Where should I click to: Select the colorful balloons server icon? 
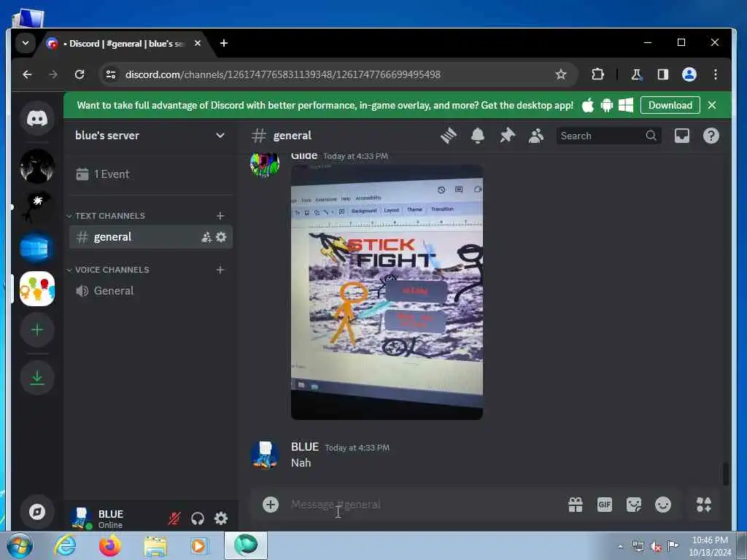[37, 289]
